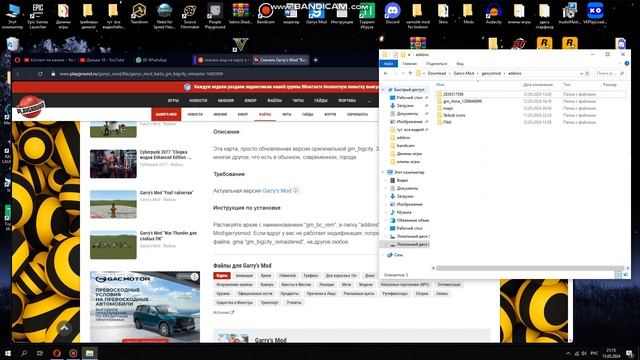Open Epic Games Launcher desktop shortcut
Viewport: 640px width, 360px height.
(x=38, y=16)
